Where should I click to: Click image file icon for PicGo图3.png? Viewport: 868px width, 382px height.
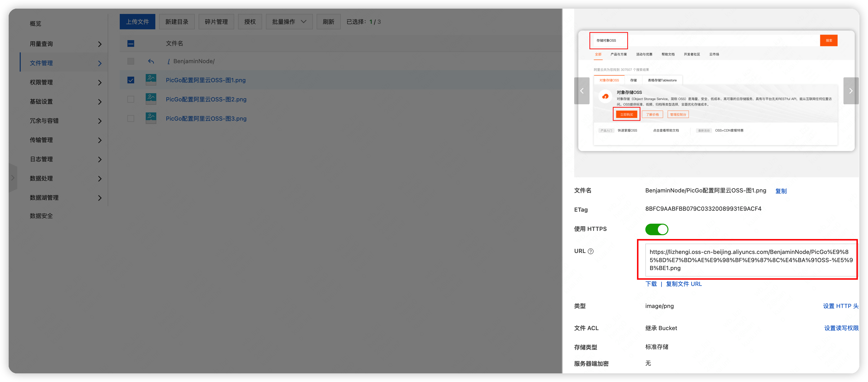point(151,118)
